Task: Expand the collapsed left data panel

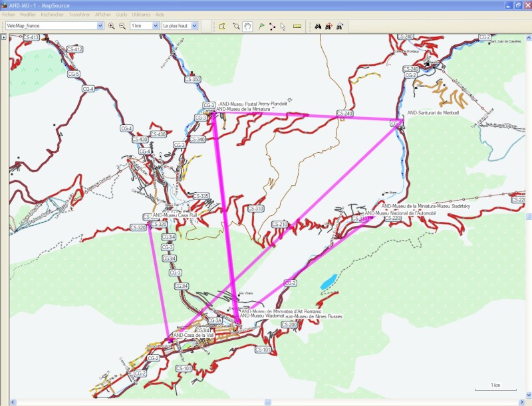Action: click(4, 37)
